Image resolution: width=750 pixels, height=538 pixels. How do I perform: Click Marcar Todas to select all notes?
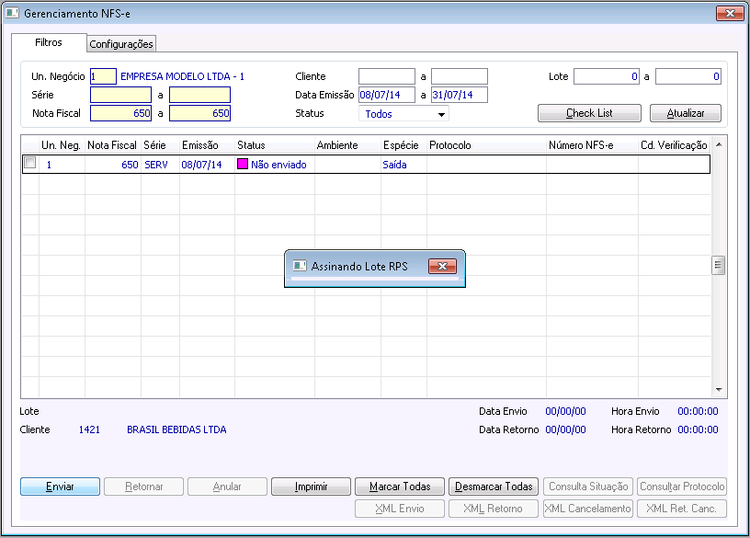pyautogui.click(x=400, y=486)
